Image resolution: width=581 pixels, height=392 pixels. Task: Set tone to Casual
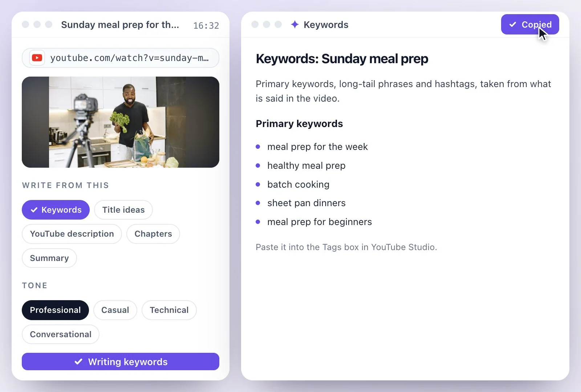point(115,310)
